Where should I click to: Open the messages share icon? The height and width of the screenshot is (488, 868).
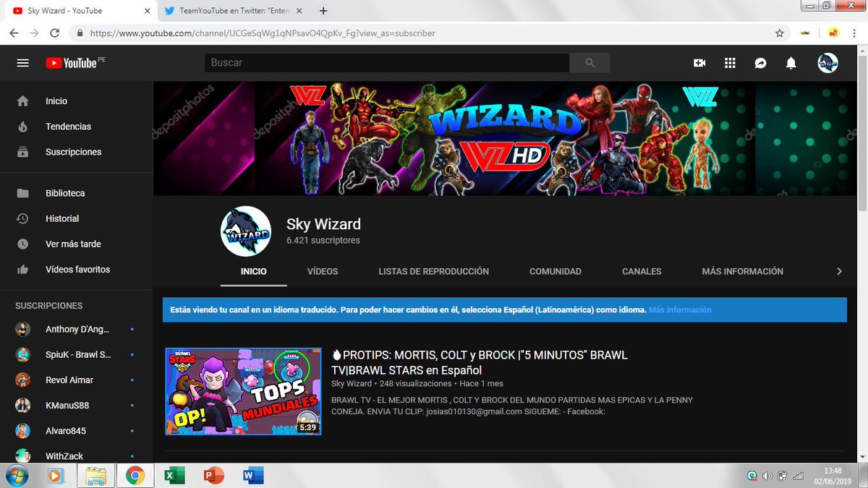click(x=760, y=63)
